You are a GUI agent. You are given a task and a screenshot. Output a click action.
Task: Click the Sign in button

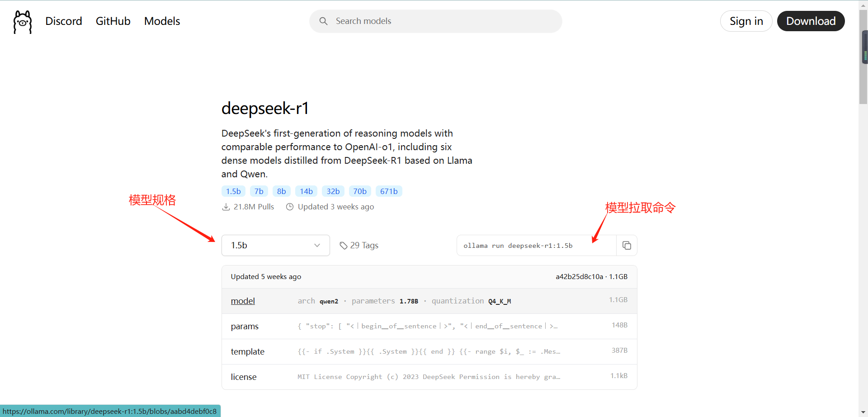click(746, 21)
